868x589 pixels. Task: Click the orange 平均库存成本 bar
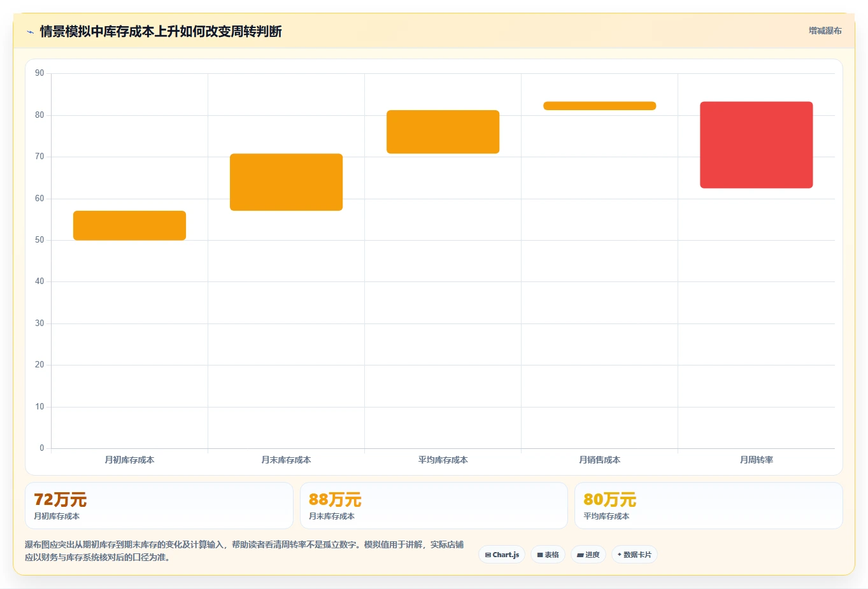point(443,132)
